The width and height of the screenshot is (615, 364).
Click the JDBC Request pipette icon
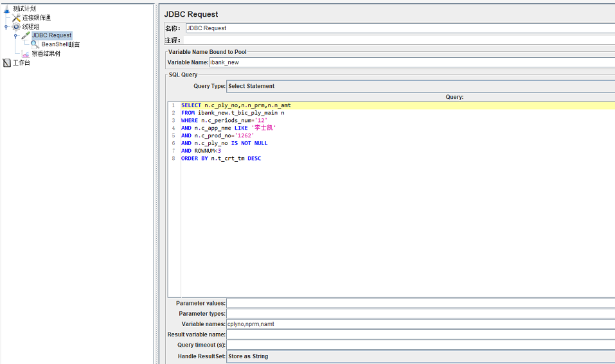[26, 35]
